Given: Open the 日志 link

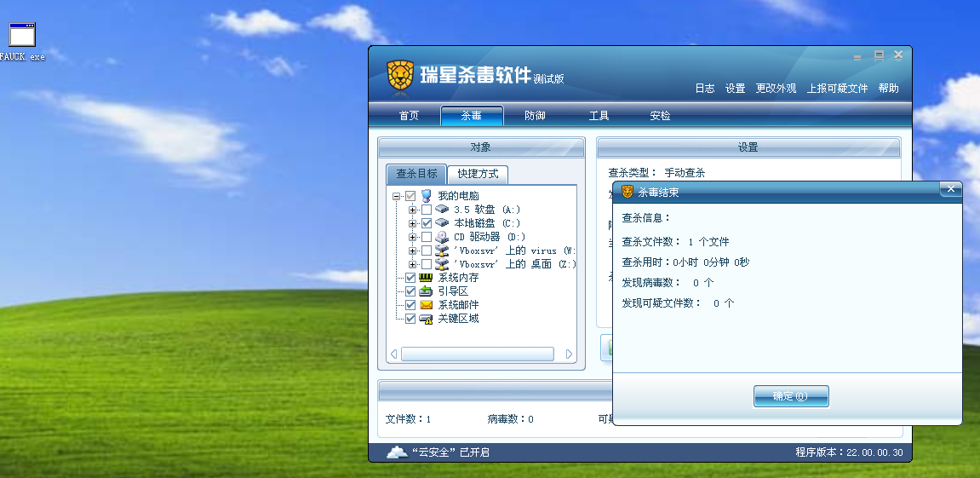Looking at the screenshot, I should [x=704, y=89].
